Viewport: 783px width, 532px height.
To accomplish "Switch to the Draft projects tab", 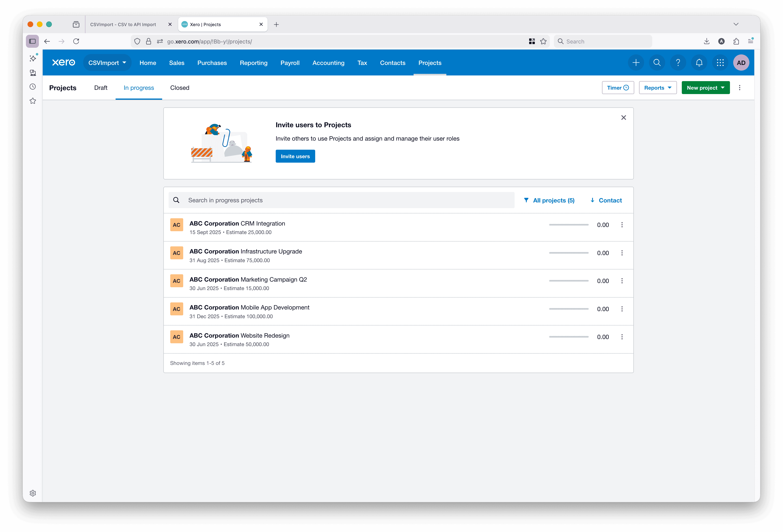I will click(101, 88).
